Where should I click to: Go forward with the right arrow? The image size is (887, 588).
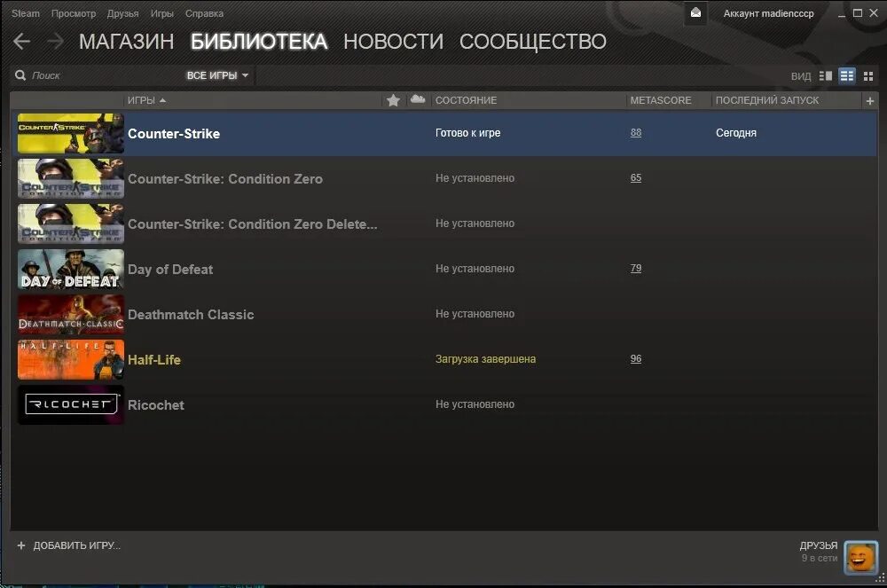tap(55, 42)
